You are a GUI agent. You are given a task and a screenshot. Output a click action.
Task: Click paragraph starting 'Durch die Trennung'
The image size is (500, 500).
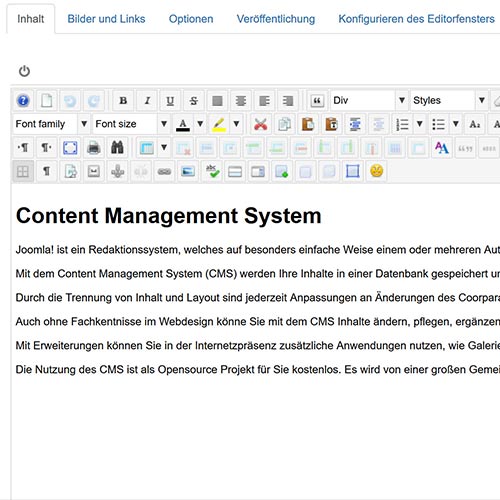pos(258,298)
